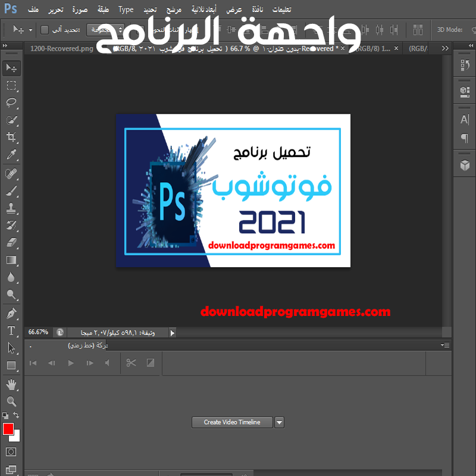Select the Pen tool
This screenshot has width=476, height=476.
pyautogui.click(x=11, y=314)
